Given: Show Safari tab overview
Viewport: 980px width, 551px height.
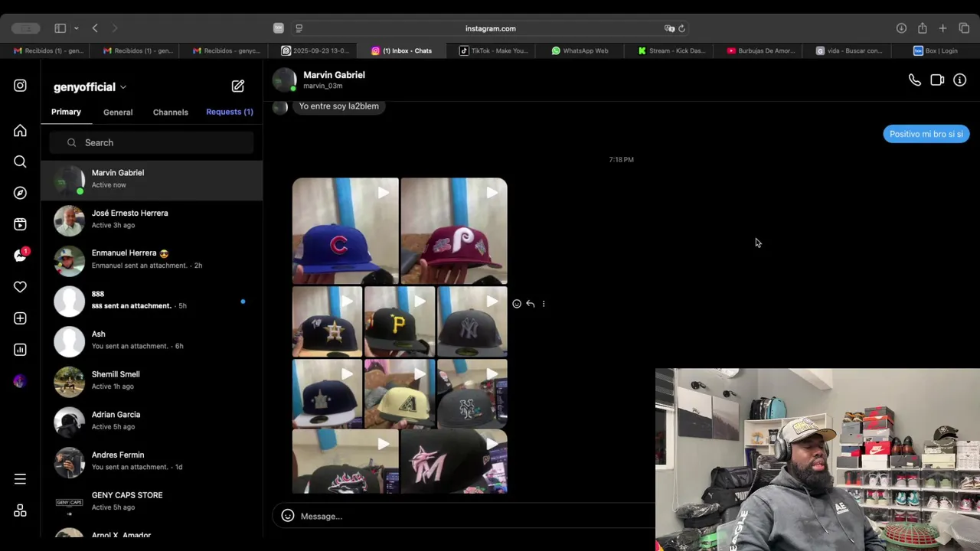Looking at the screenshot, I should tap(964, 28).
